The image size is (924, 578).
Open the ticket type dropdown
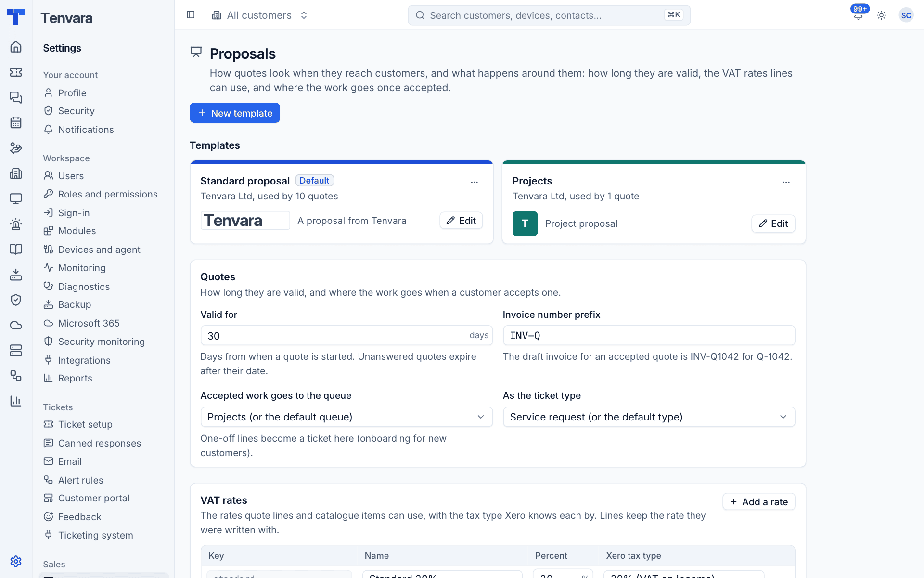tap(649, 417)
